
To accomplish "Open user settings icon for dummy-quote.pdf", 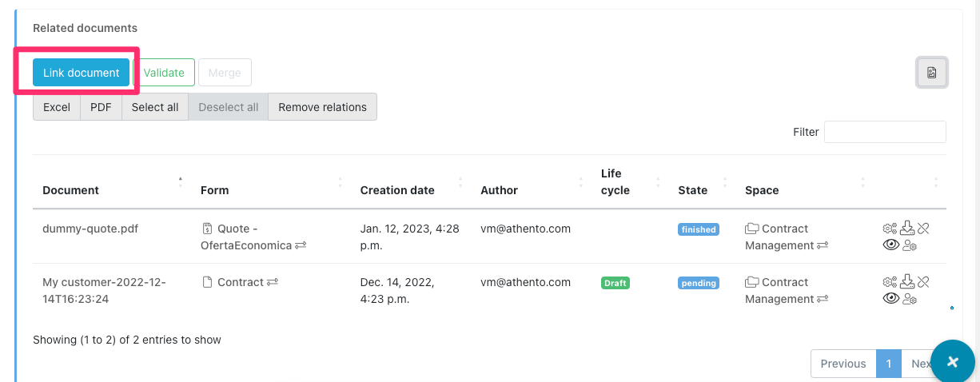I will 910,245.
